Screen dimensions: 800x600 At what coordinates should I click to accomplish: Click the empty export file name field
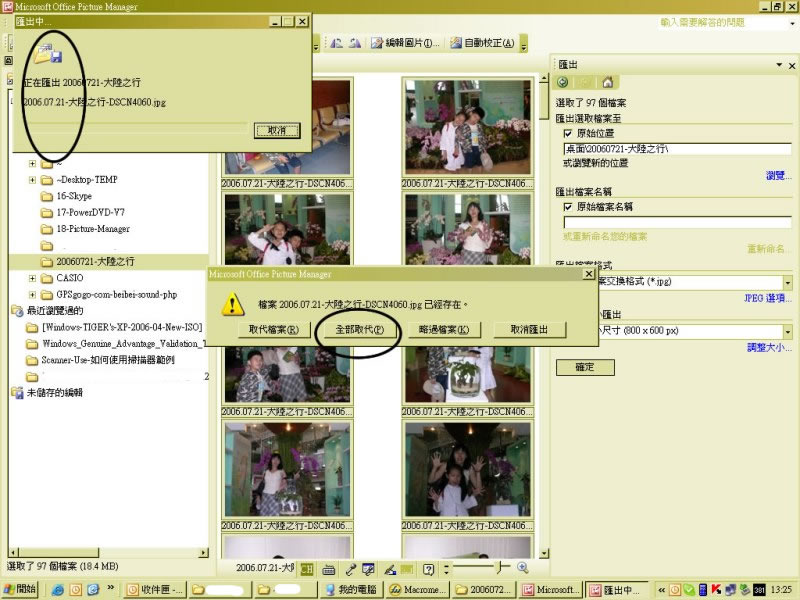pyautogui.click(x=677, y=222)
